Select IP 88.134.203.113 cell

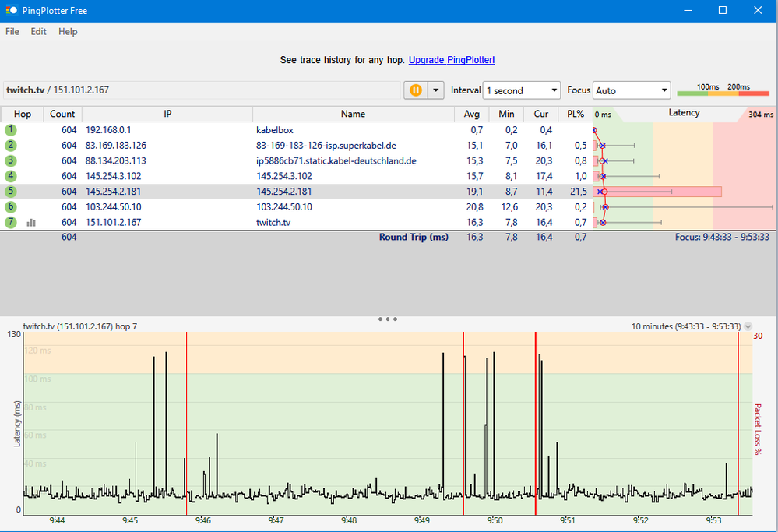(115, 160)
